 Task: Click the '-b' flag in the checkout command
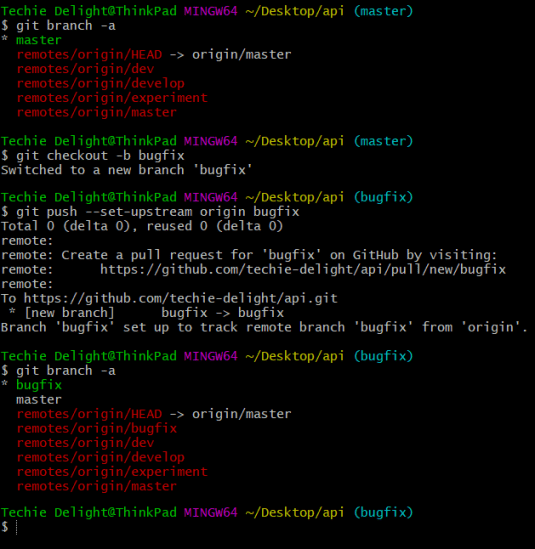click(x=123, y=155)
